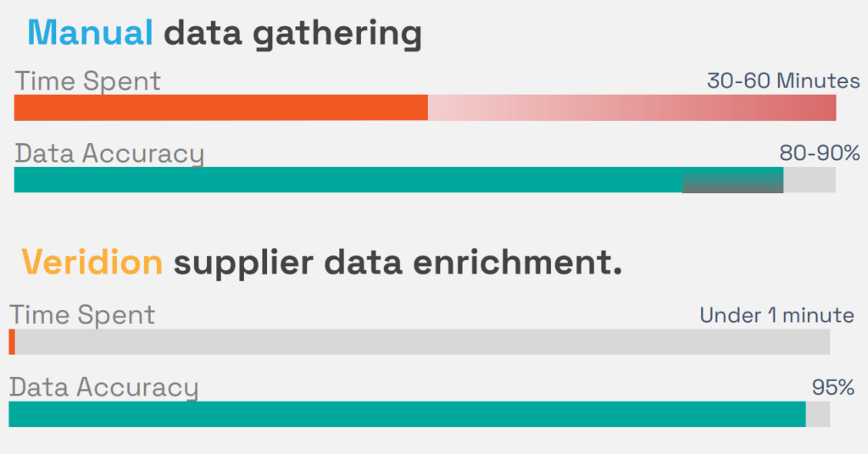The image size is (868, 454).
Task: Click the "Data Accuracy" label under Manual heading
Action: 109,153
